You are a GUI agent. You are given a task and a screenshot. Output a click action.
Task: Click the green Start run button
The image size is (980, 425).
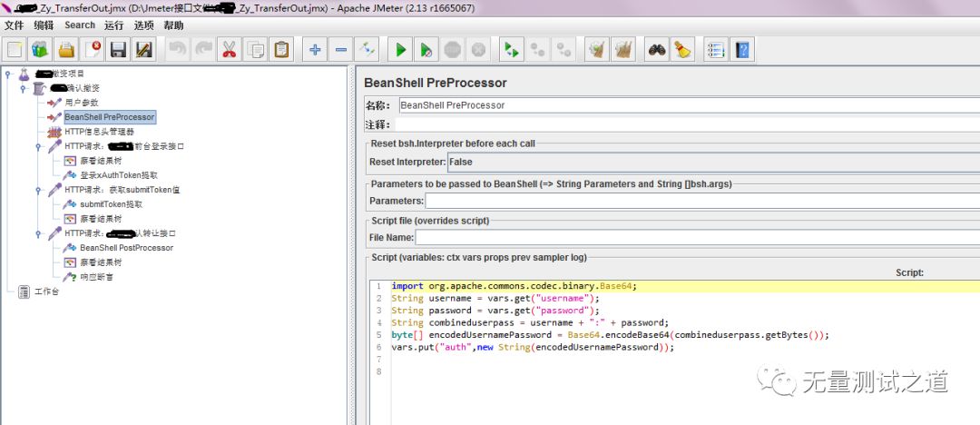(x=400, y=50)
